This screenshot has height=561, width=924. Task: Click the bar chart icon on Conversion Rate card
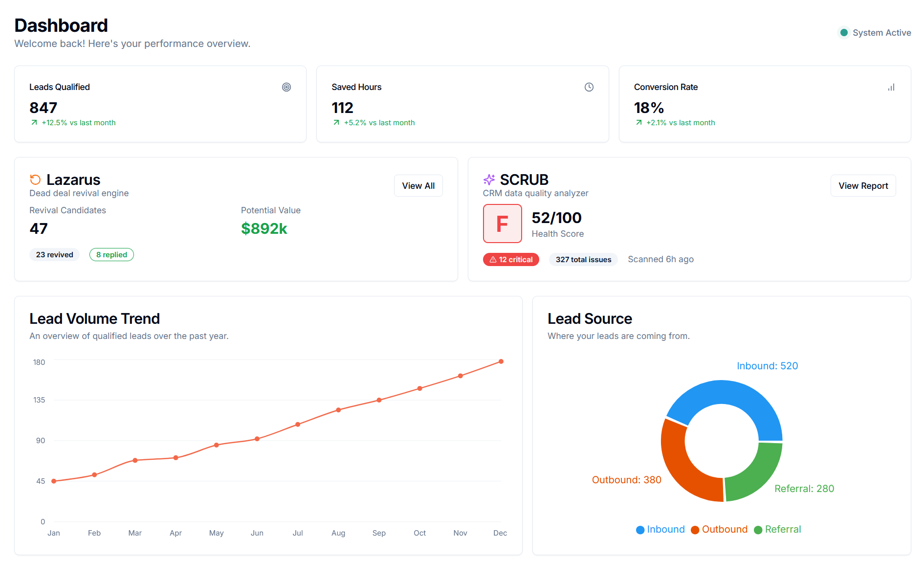point(891,87)
